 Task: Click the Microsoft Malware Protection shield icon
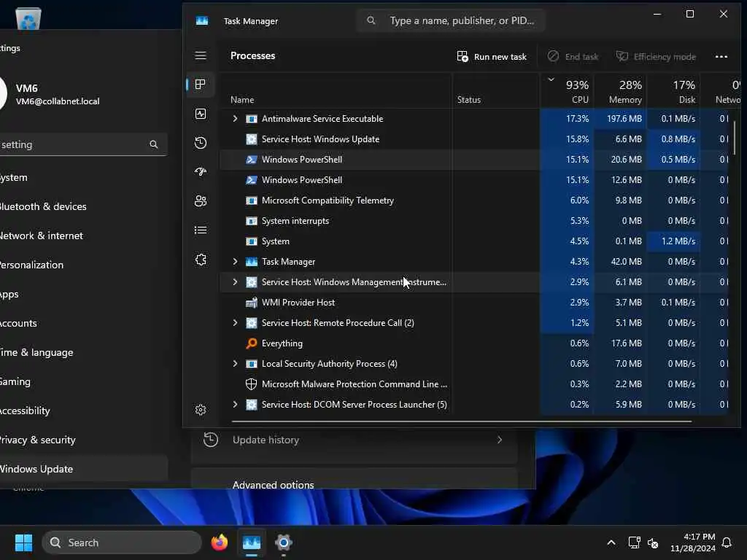click(251, 384)
